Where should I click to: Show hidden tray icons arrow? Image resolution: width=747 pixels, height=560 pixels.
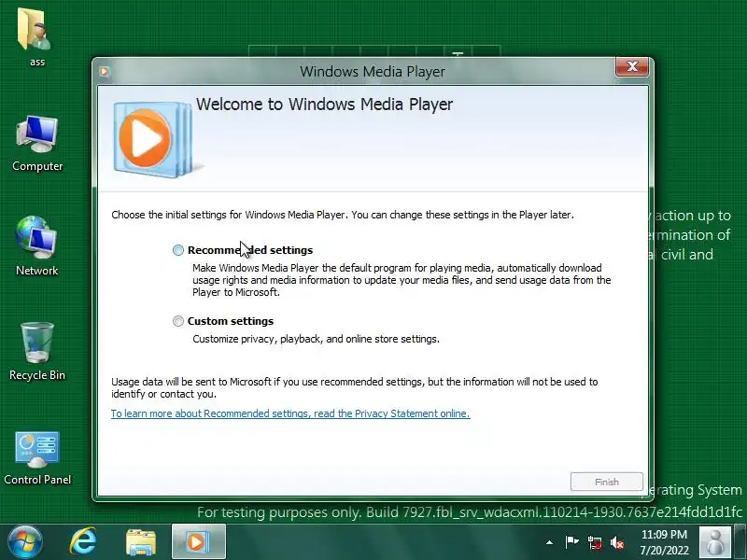click(x=549, y=542)
